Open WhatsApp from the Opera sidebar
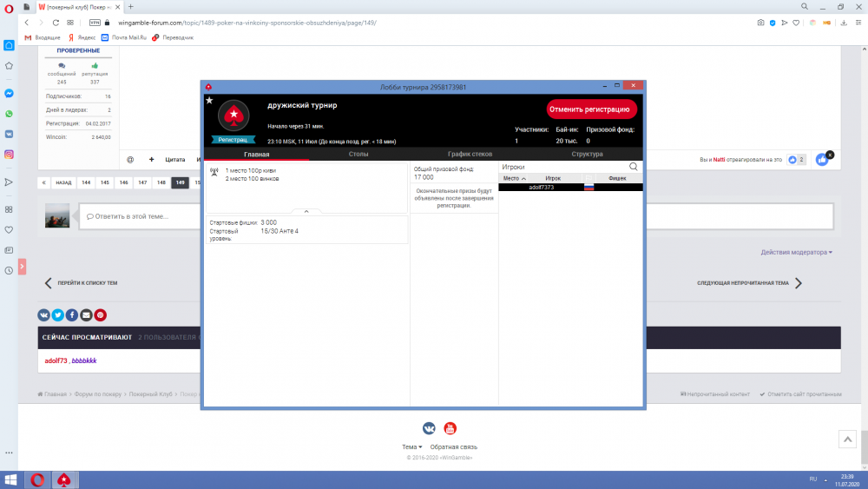This screenshot has width=868, height=489. pos(9,114)
